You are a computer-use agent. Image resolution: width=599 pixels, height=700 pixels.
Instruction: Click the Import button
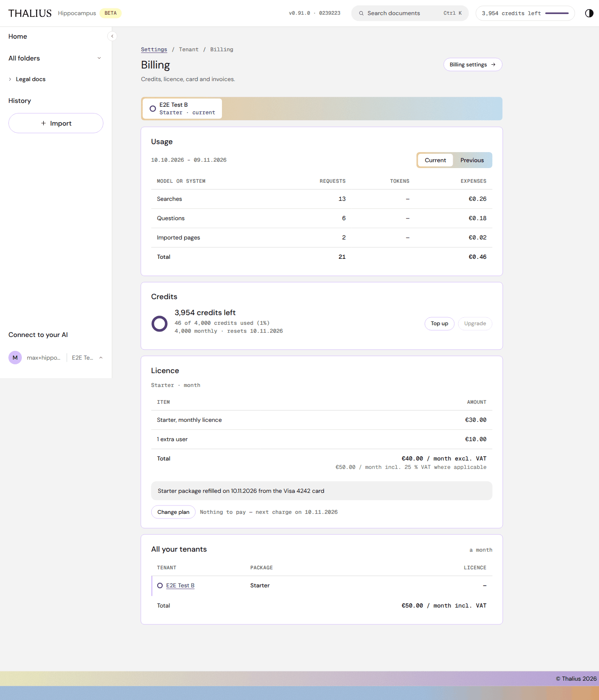[x=56, y=123]
